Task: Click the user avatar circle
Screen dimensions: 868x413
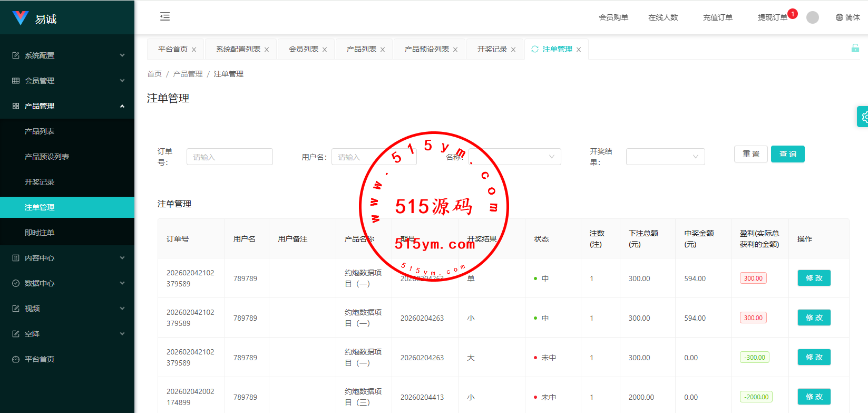Action: [x=813, y=17]
